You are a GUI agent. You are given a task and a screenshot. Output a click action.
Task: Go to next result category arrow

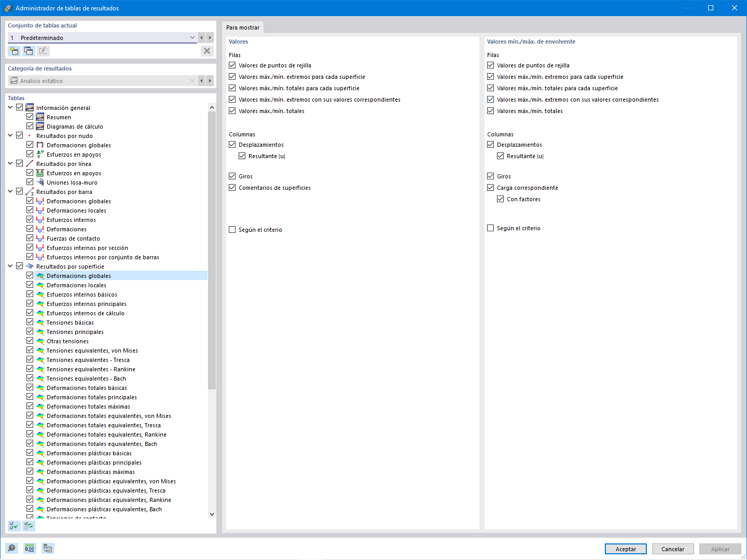(x=210, y=80)
